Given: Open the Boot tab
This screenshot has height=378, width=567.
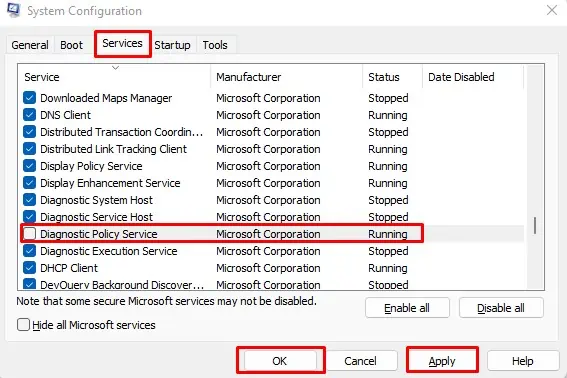Looking at the screenshot, I should pyautogui.click(x=71, y=45).
